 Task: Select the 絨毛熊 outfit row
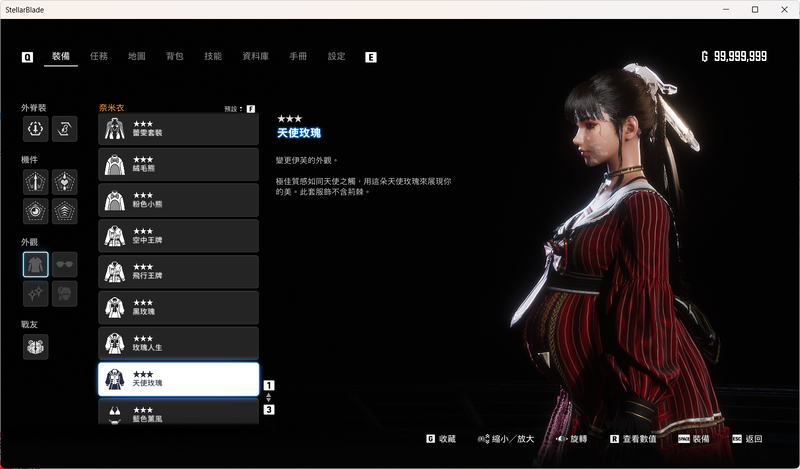click(179, 164)
